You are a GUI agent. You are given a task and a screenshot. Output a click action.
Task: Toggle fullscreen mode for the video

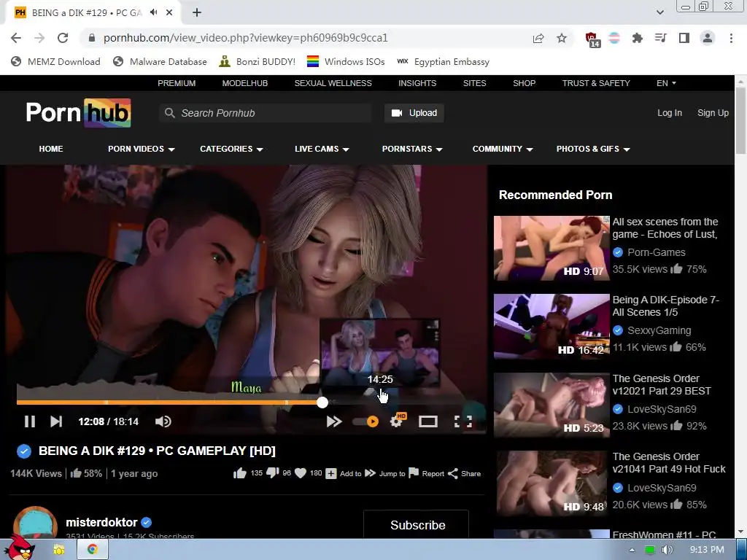tap(463, 421)
